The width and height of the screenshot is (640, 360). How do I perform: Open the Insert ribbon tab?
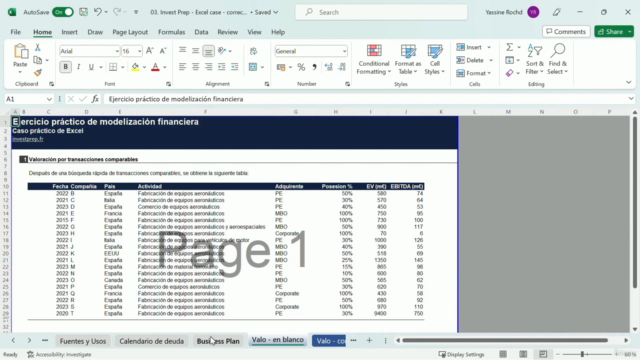(69, 32)
